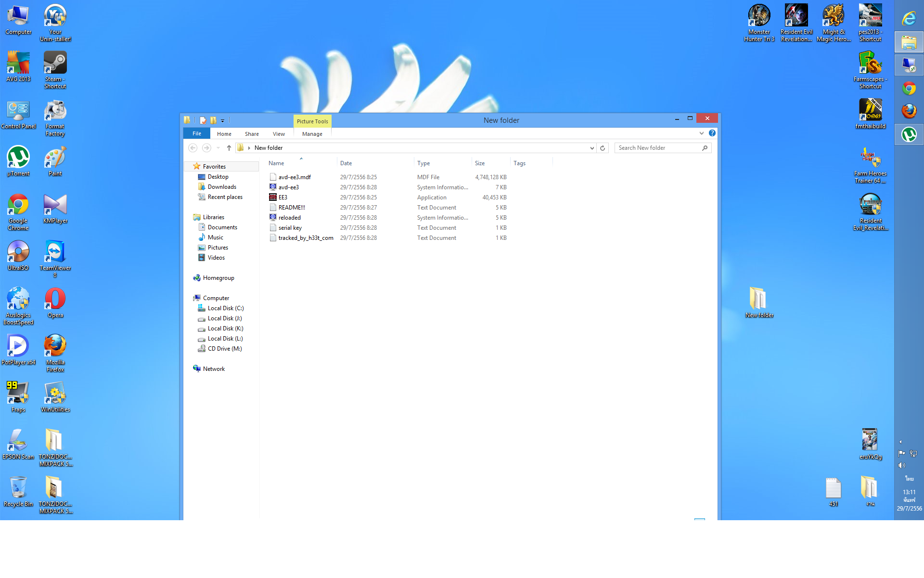Open the address bar history dropdown
Viewport: 924px width, 578px height.
pyautogui.click(x=592, y=148)
